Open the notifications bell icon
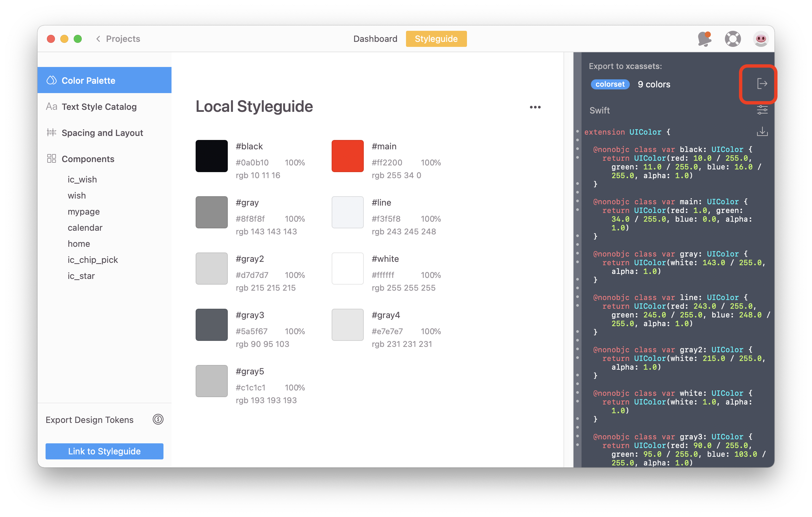The image size is (812, 517). [704, 39]
